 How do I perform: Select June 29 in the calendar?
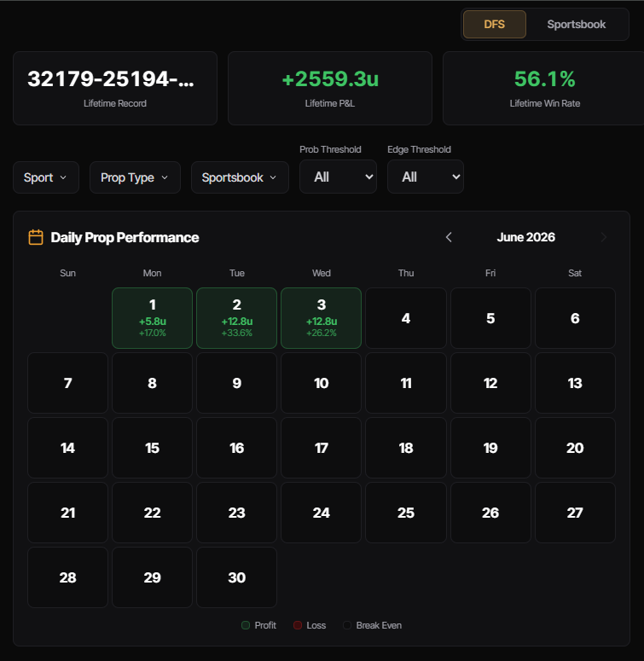point(152,577)
